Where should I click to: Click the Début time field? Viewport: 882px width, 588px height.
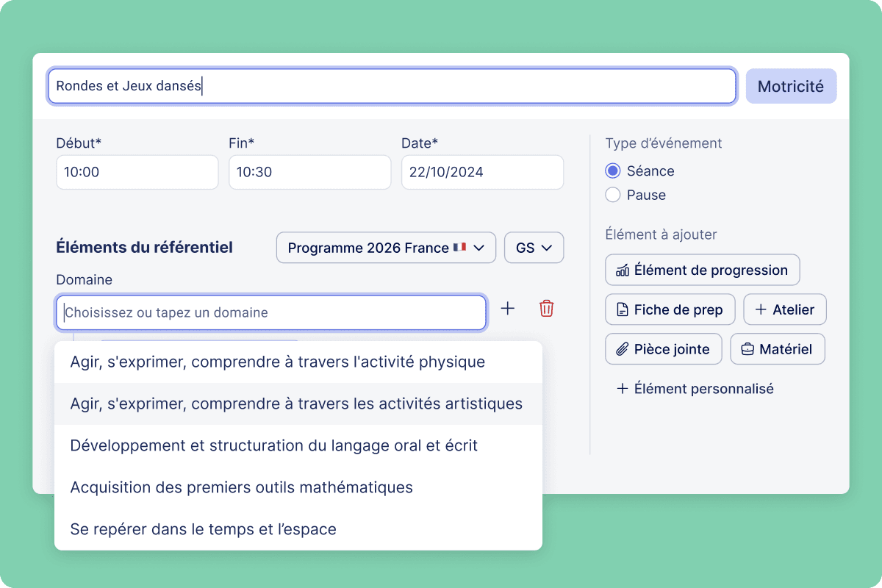click(137, 172)
